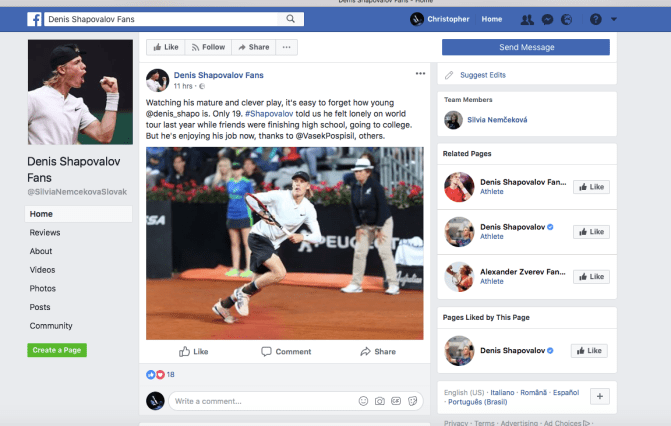Click the Write a comment field
This screenshot has height=426, width=671.
(x=260, y=401)
